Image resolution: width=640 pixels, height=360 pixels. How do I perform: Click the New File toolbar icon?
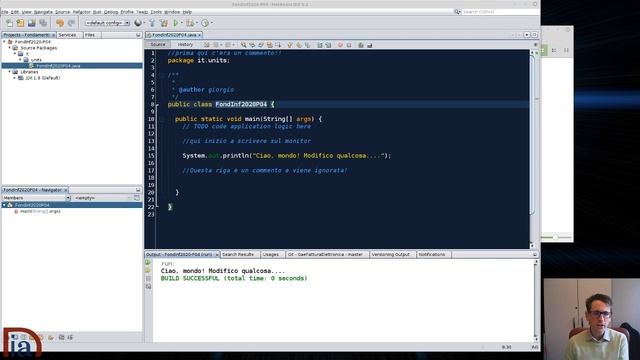pyautogui.click(x=9, y=23)
